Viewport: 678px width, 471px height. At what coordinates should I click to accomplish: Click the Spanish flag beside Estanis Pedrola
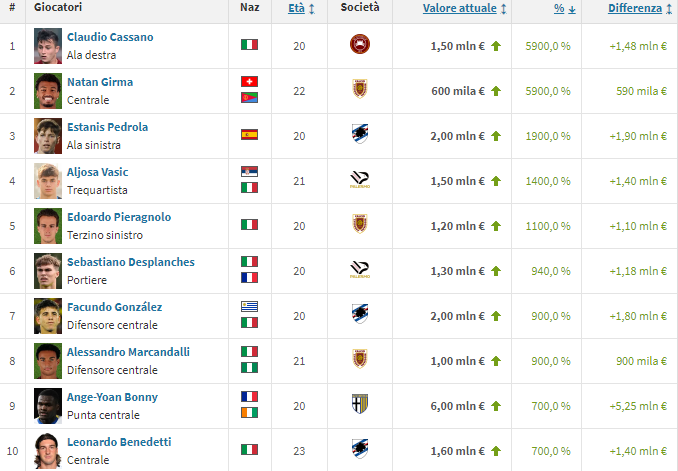(x=249, y=134)
